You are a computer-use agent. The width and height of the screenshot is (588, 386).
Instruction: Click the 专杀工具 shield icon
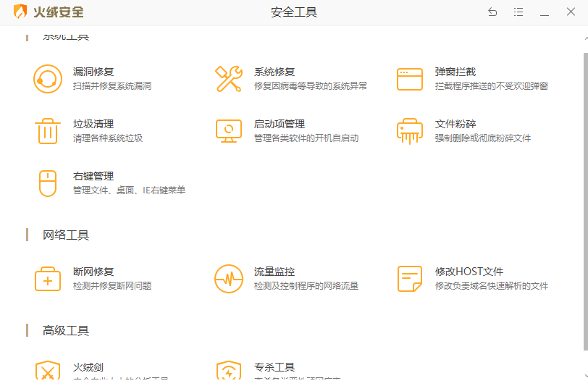coord(229,372)
